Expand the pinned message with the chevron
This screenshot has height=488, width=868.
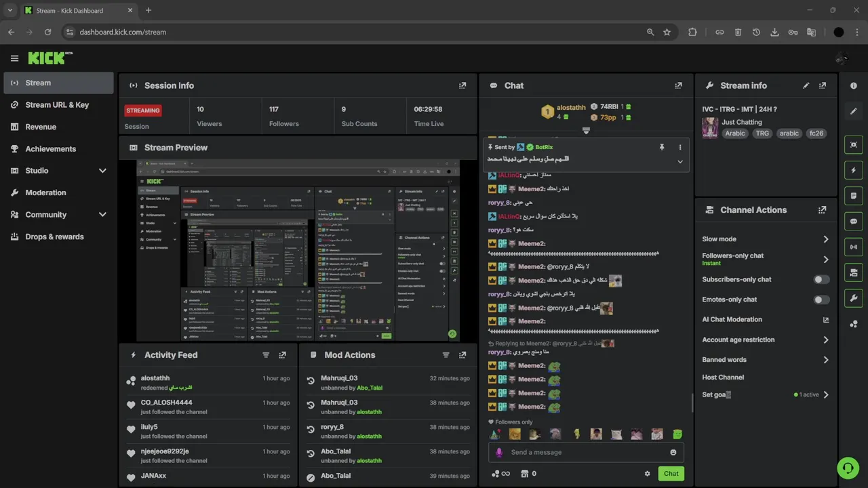[x=680, y=161]
